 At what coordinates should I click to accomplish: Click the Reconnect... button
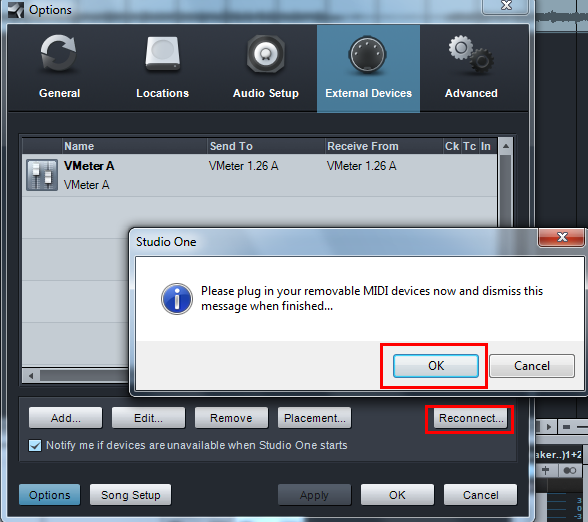click(471, 418)
